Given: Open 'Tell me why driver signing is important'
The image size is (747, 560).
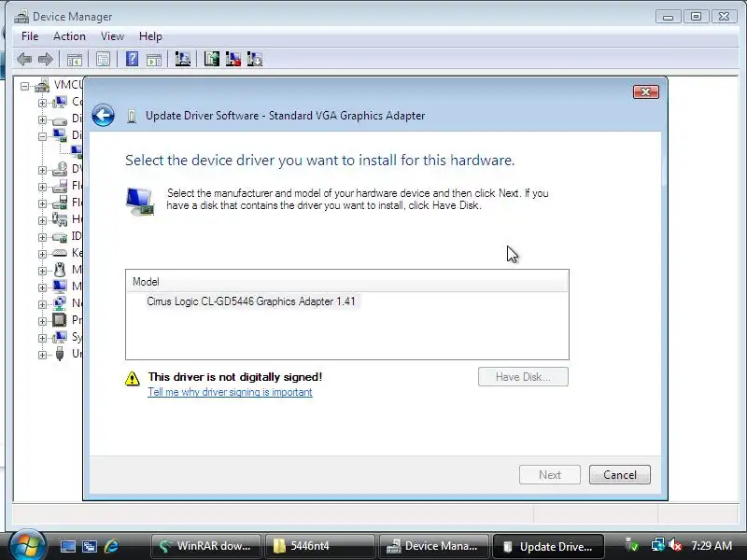Looking at the screenshot, I should (230, 392).
